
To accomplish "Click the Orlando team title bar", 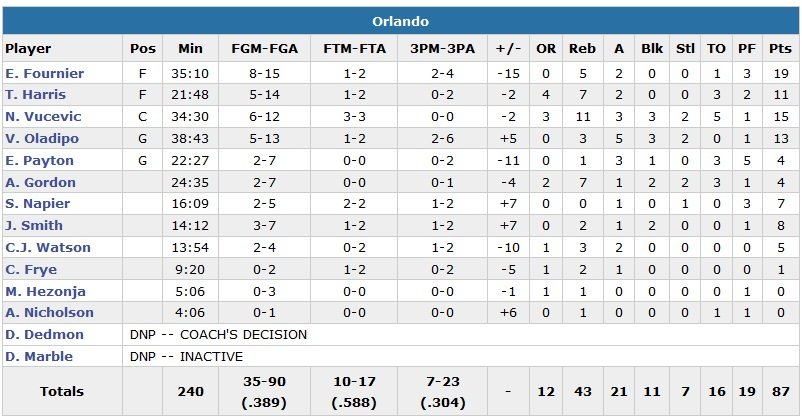I will [x=400, y=21].
